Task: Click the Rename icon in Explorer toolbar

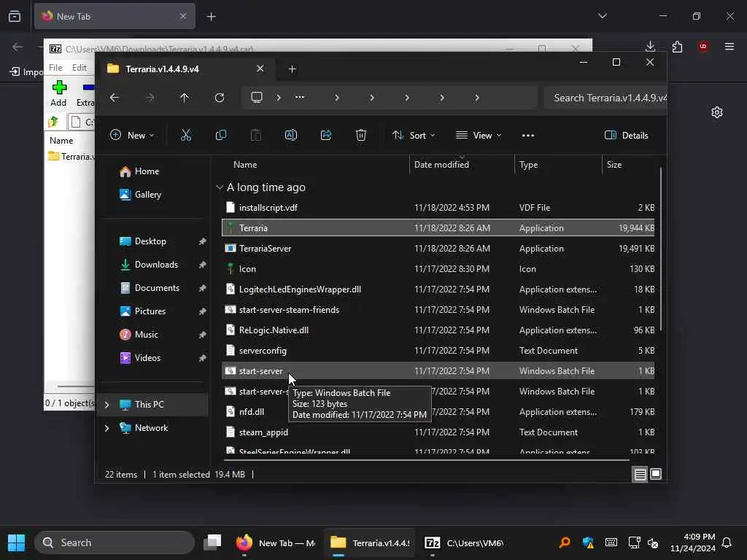Action: [x=290, y=135]
